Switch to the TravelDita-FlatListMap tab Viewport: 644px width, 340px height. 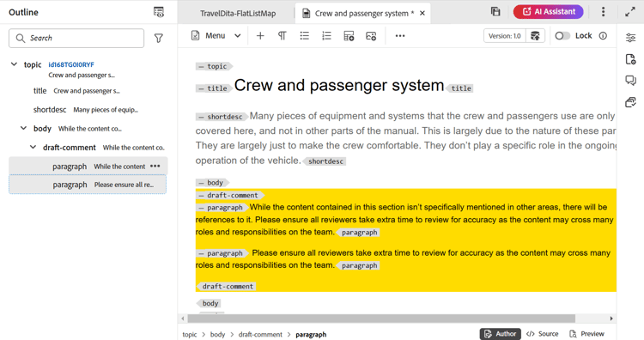pos(238,14)
